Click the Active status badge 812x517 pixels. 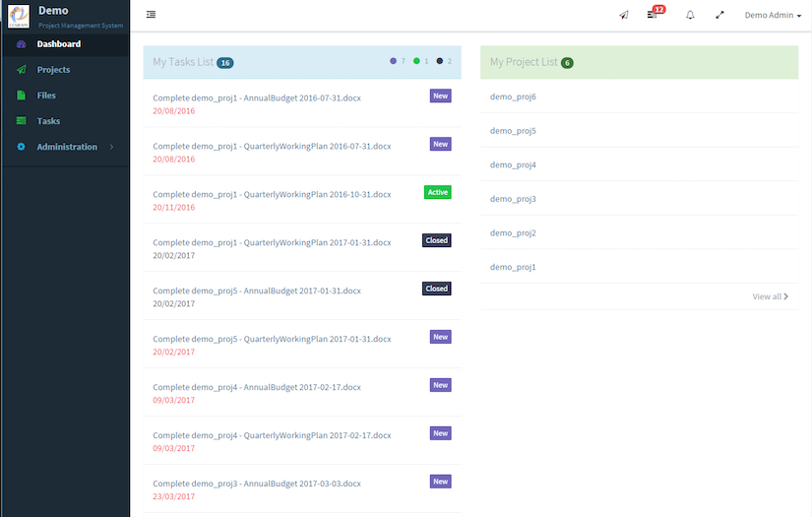tap(438, 192)
